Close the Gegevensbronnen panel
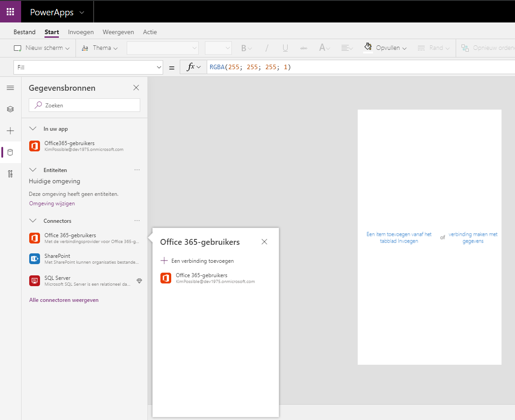The width and height of the screenshot is (515, 420). (136, 88)
